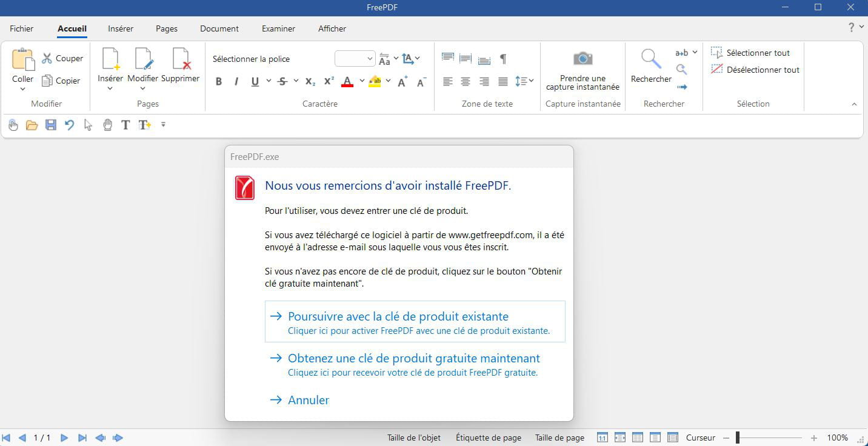Open the Fichier menu
This screenshot has width=868, height=446.
(22, 28)
